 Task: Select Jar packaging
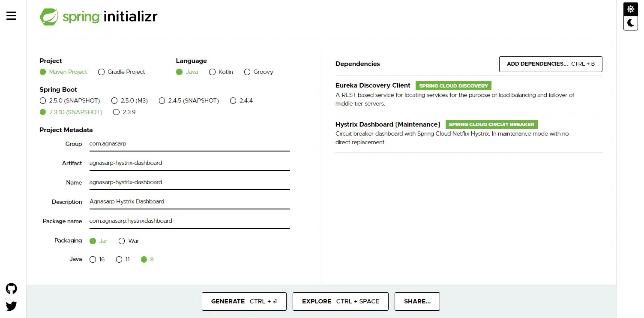pyautogui.click(x=99, y=241)
